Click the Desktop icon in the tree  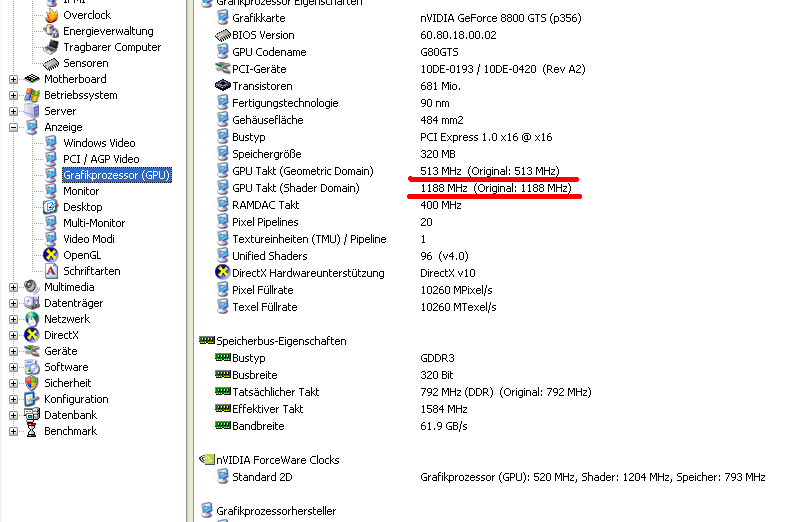click(51, 207)
